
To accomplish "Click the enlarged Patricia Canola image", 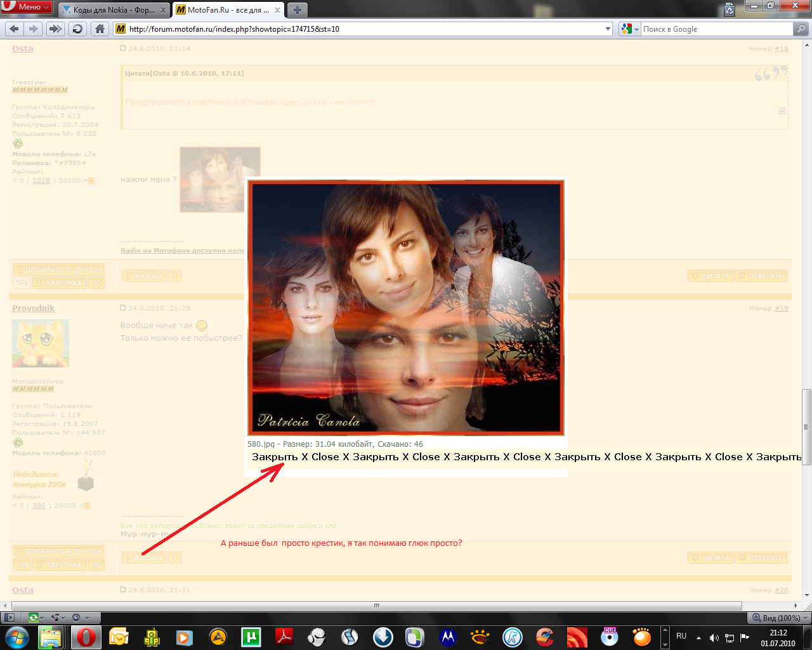I will click(x=406, y=308).
